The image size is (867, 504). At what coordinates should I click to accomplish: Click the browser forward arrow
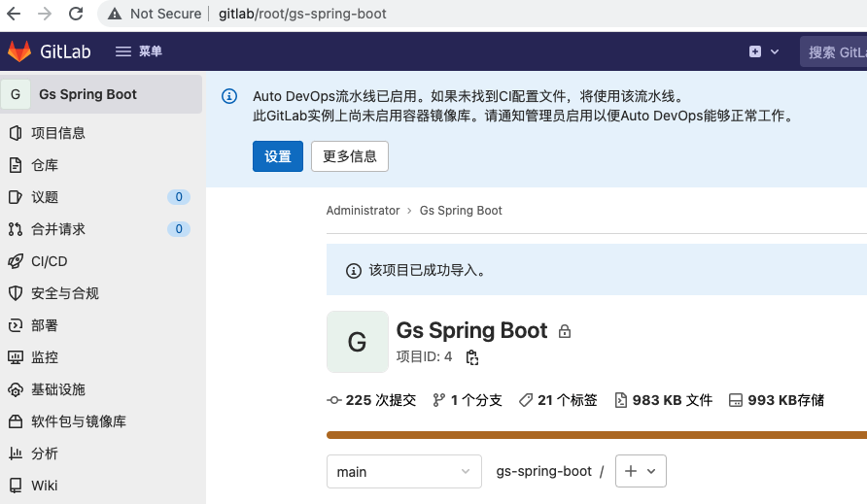pyautogui.click(x=45, y=14)
